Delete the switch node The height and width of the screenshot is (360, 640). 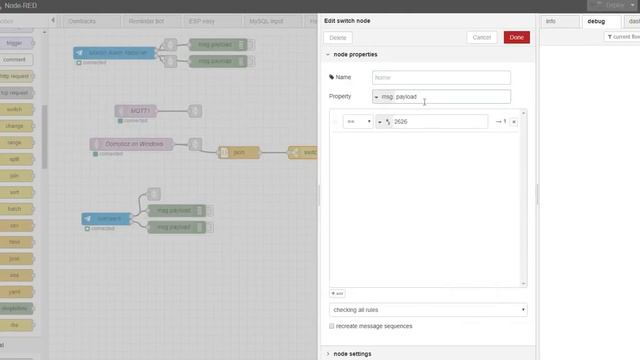click(338, 38)
